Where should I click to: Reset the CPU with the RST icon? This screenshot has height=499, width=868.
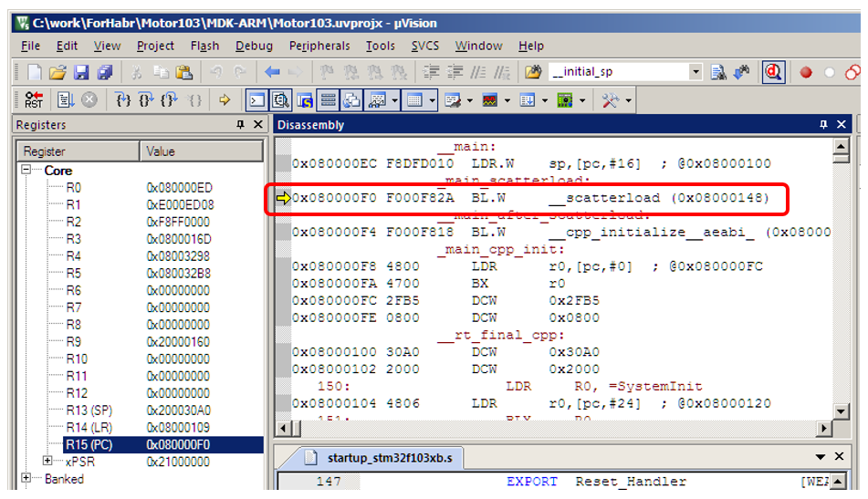(x=34, y=100)
